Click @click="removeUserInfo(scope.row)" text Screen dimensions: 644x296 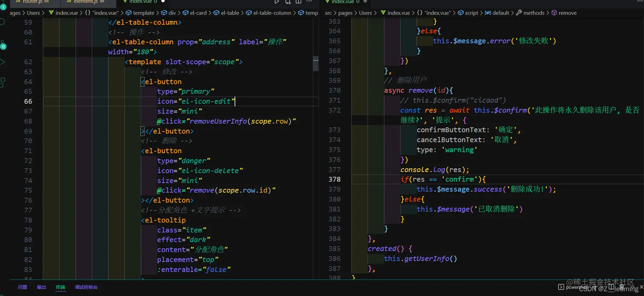pyautogui.click(x=227, y=121)
